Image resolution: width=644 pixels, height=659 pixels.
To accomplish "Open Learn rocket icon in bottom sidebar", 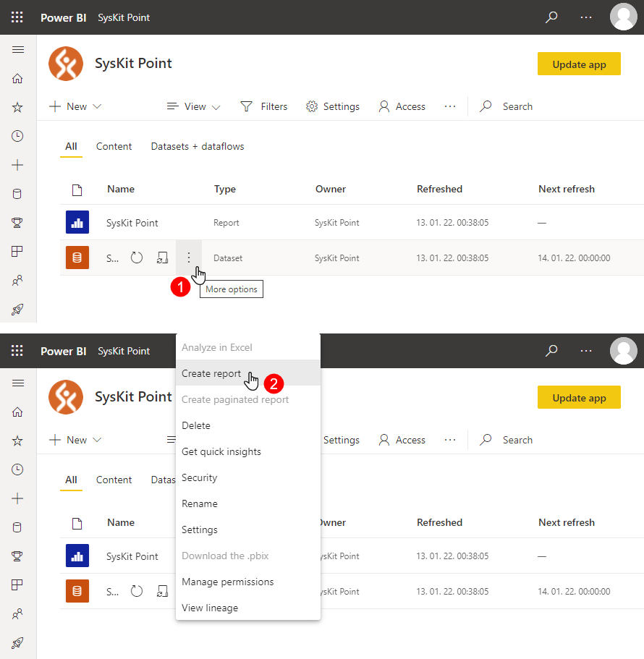I will [17, 642].
